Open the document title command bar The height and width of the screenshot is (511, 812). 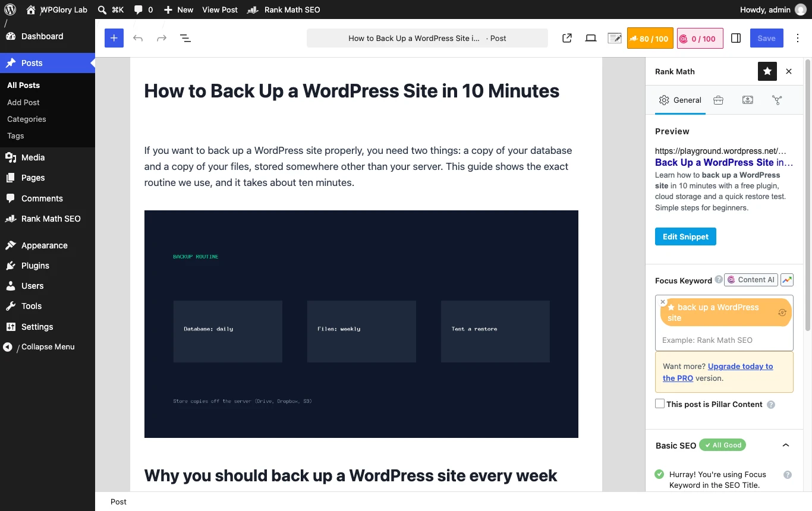point(427,38)
